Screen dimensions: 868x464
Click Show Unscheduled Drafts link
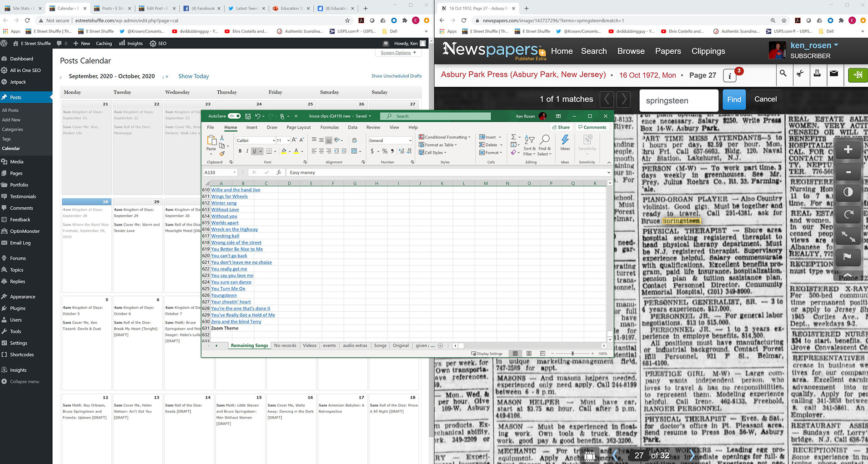(x=396, y=76)
